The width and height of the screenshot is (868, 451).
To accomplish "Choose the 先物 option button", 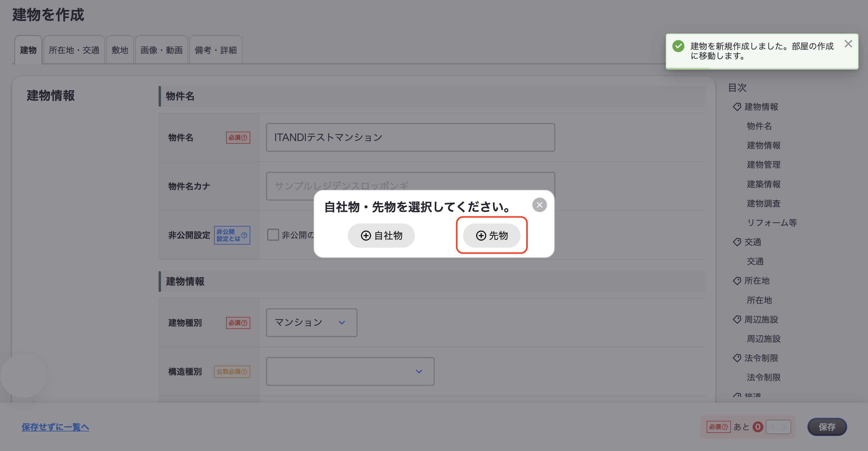I will pos(492,235).
